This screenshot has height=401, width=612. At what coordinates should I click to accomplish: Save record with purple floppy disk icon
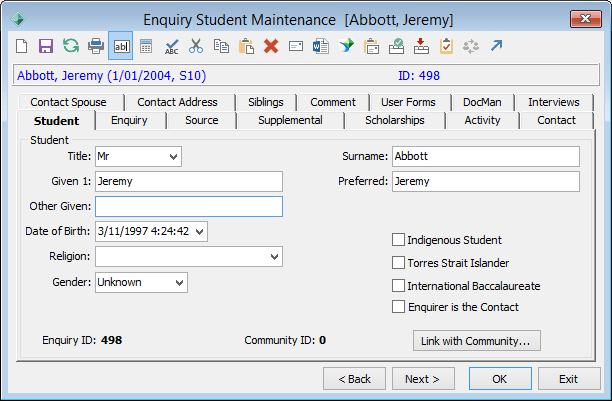tap(46, 46)
